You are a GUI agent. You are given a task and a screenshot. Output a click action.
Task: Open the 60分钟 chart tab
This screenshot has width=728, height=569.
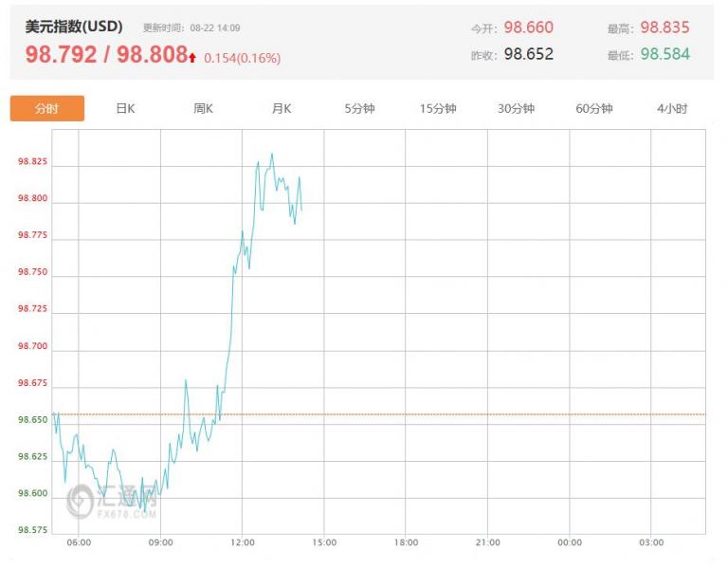tap(594, 108)
